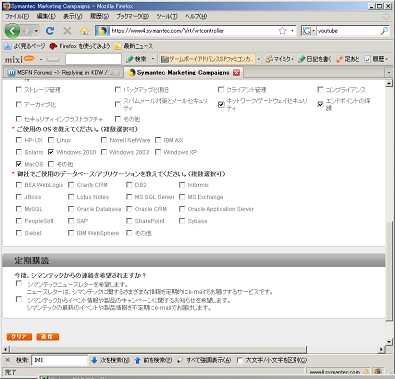Image resolution: width=395 pixels, height=379 pixels.
Task: Uncheck the MacOS checkbox
Action: (x=19, y=164)
